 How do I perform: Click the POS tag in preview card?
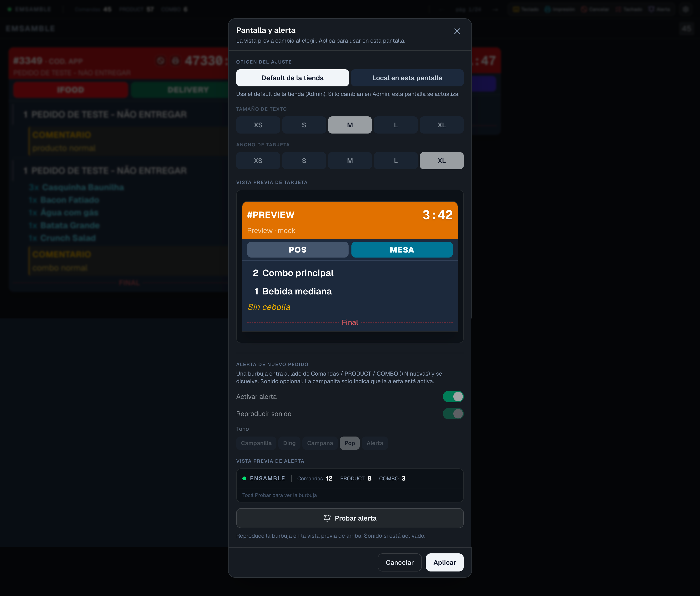pyautogui.click(x=298, y=249)
